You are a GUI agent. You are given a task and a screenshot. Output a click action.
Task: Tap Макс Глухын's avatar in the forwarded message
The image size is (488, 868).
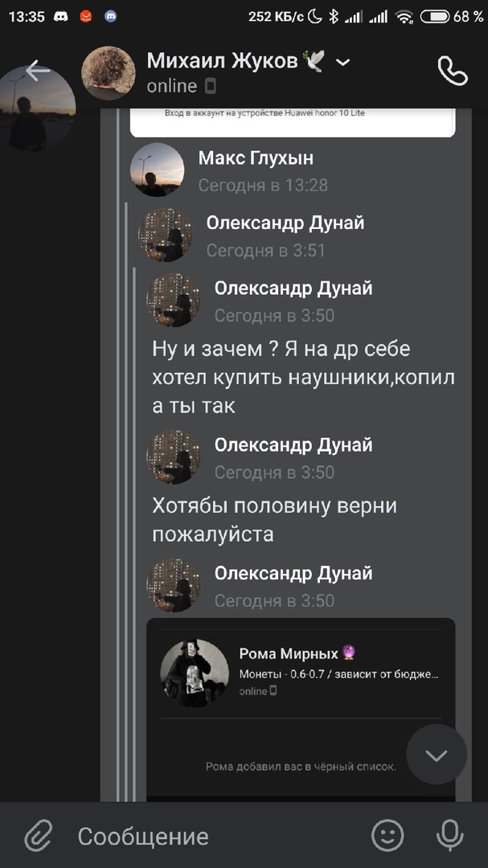pyautogui.click(x=157, y=170)
